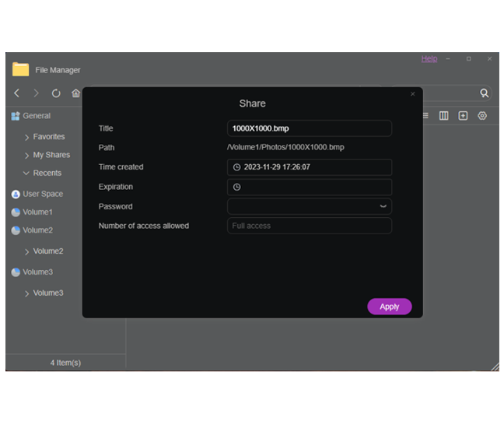
Task: Click the Expiration date field
Action: coord(309,187)
